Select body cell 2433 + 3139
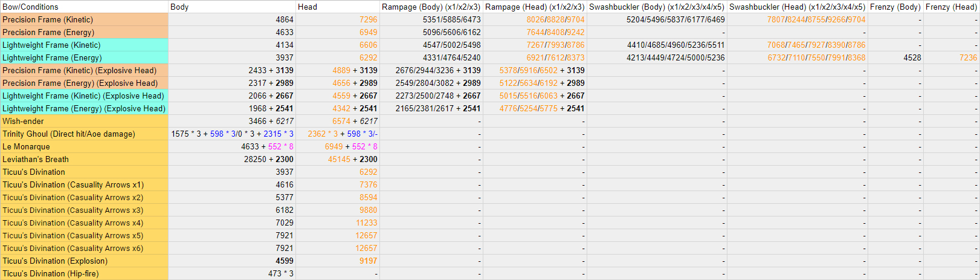The height and width of the screenshot is (280, 980). click(x=232, y=70)
